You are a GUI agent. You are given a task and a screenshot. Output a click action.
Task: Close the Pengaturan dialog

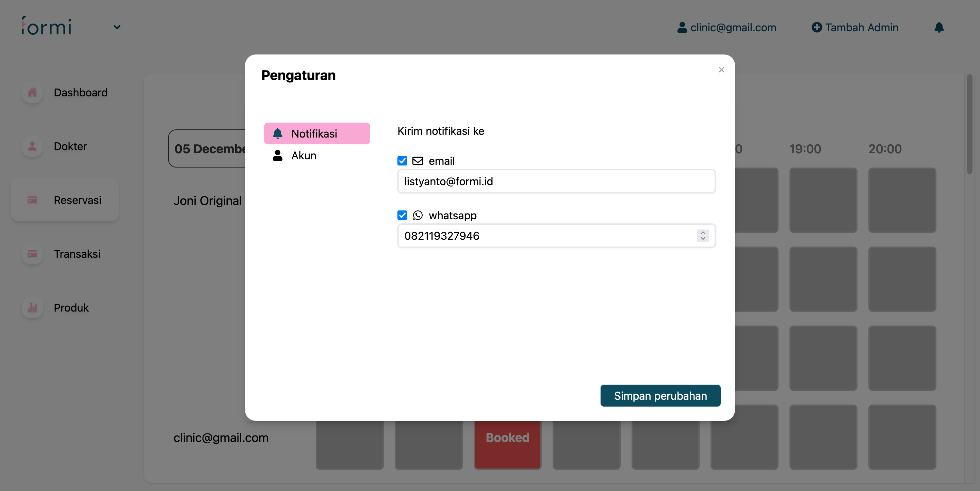721,70
